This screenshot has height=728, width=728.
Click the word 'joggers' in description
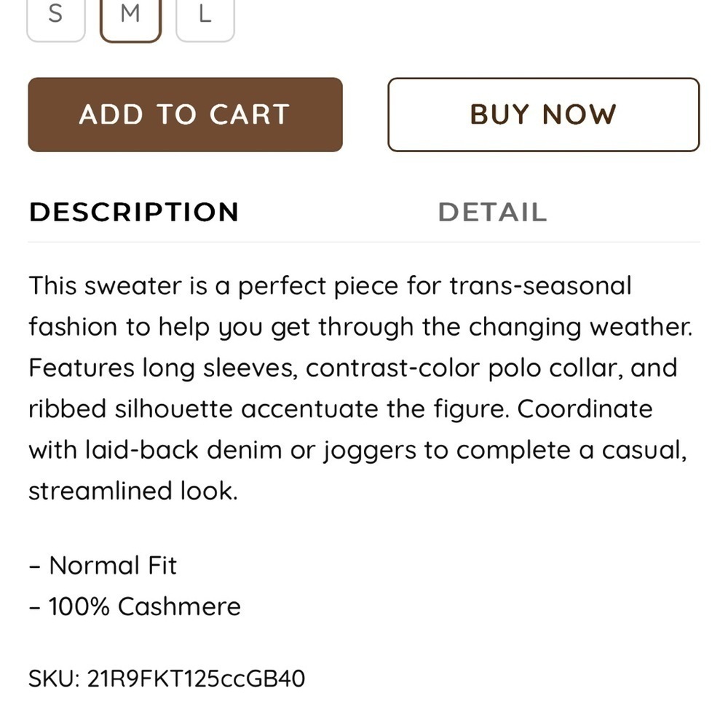pos(370,451)
